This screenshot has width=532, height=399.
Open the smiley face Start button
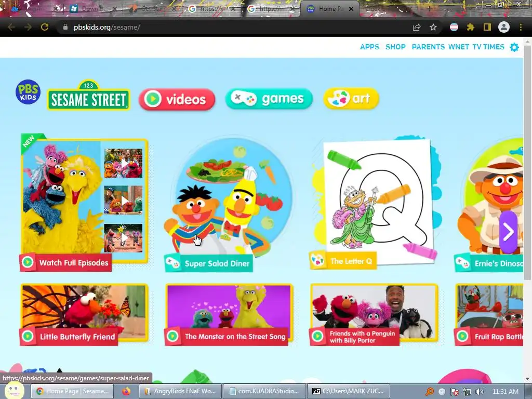point(14,390)
